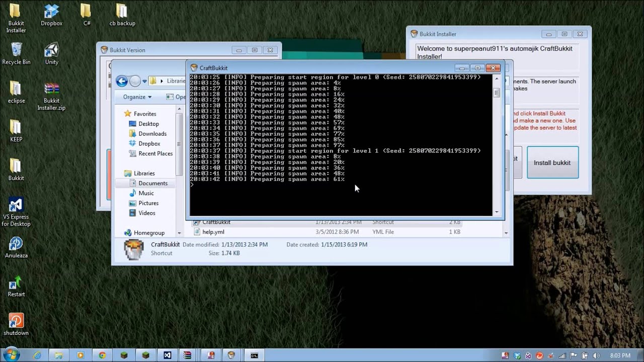Click the CraftBukkit console title bar icon
644x362 pixels.
click(x=194, y=68)
